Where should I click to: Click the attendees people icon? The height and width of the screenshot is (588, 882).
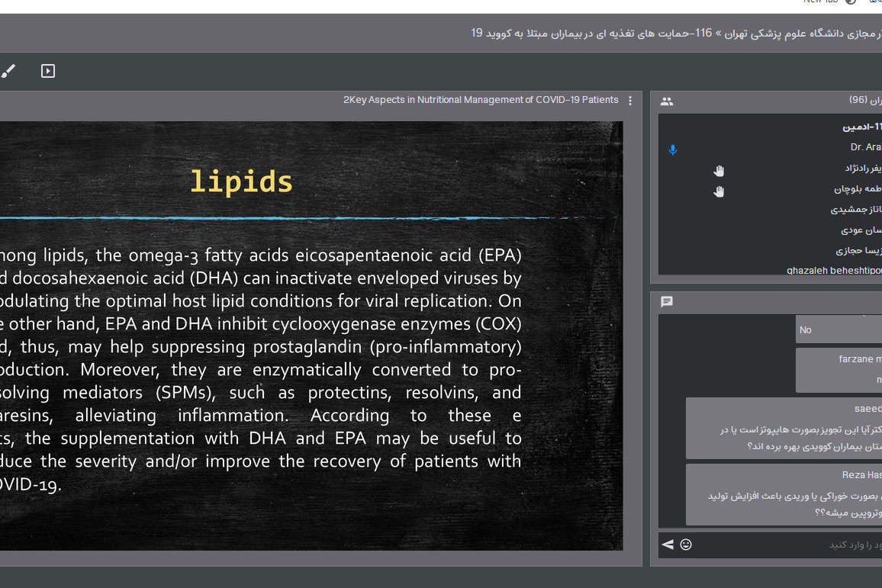667,101
